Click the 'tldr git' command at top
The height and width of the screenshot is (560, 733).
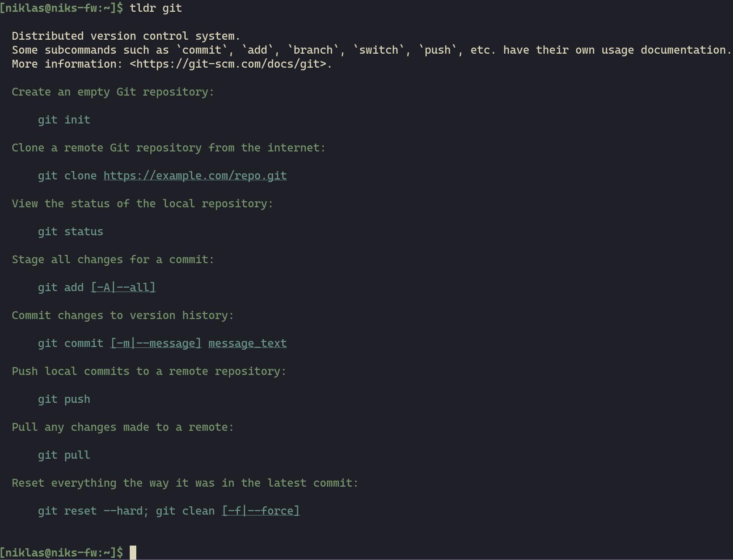(x=156, y=8)
